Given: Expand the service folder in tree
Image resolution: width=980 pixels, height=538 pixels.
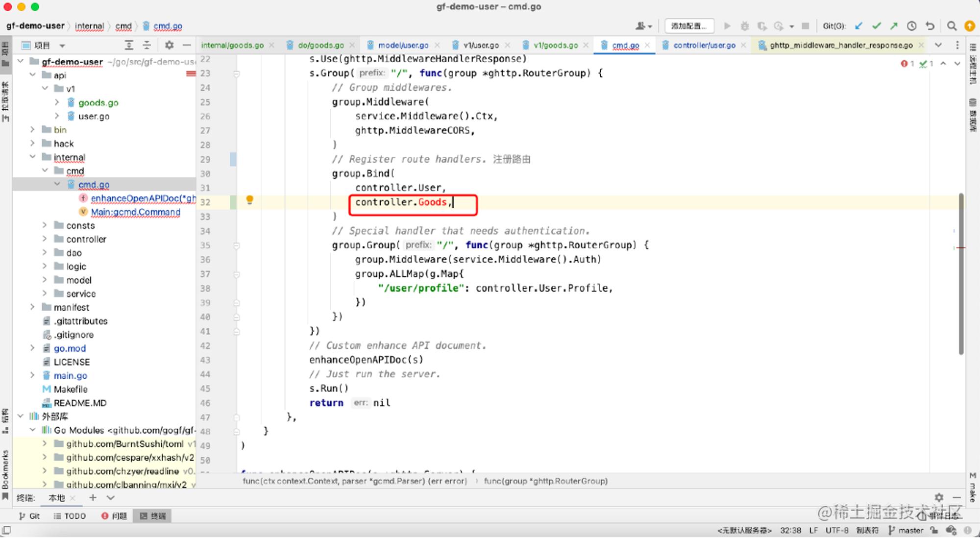Looking at the screenshot, I should tap(45, 293).
